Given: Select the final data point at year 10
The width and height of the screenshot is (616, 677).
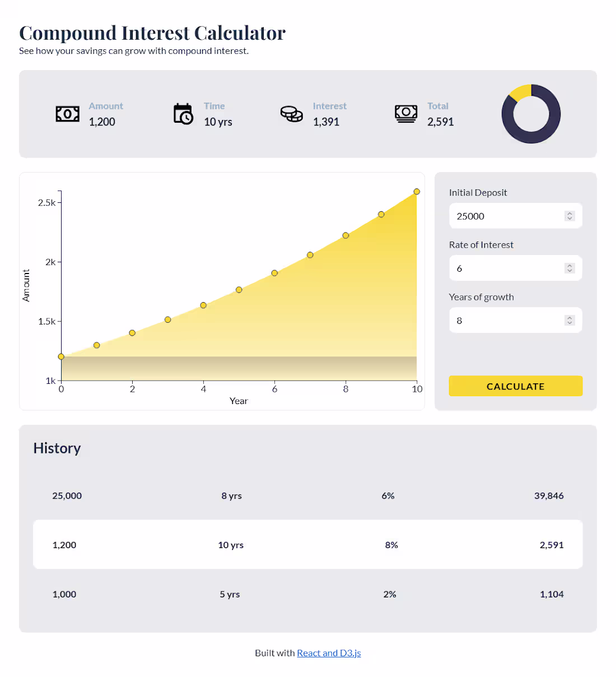Looking at the screenshot, I should tap(416, 191).
